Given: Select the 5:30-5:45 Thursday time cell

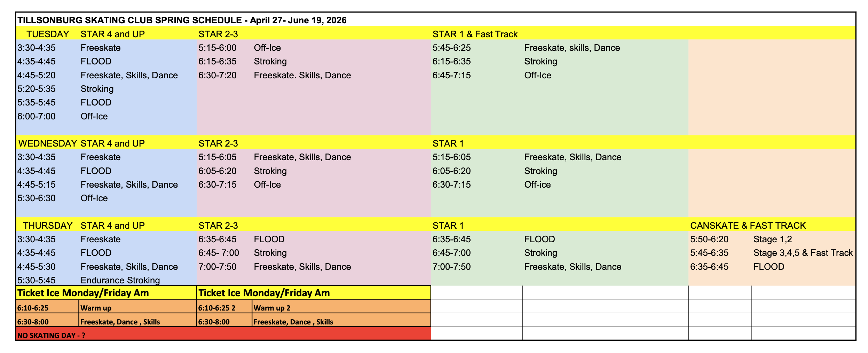Looking at the screenshot, I should tap(37, 280).
